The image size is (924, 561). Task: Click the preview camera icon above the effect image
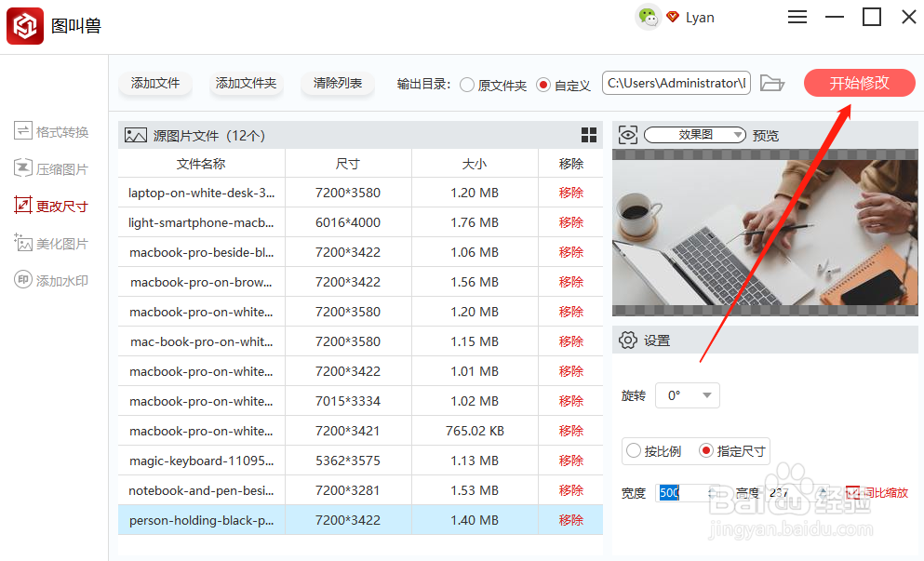click(x=627, y=134)
